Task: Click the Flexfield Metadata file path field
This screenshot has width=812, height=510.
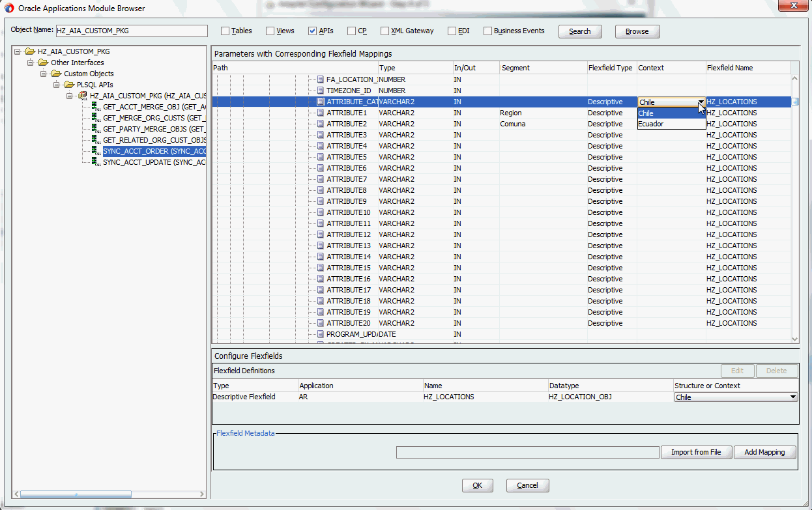Action: (528, 452)
